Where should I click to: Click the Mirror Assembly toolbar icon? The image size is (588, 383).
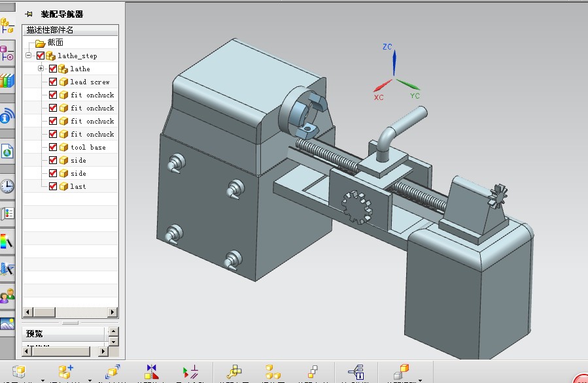click(x=152, y=371)
